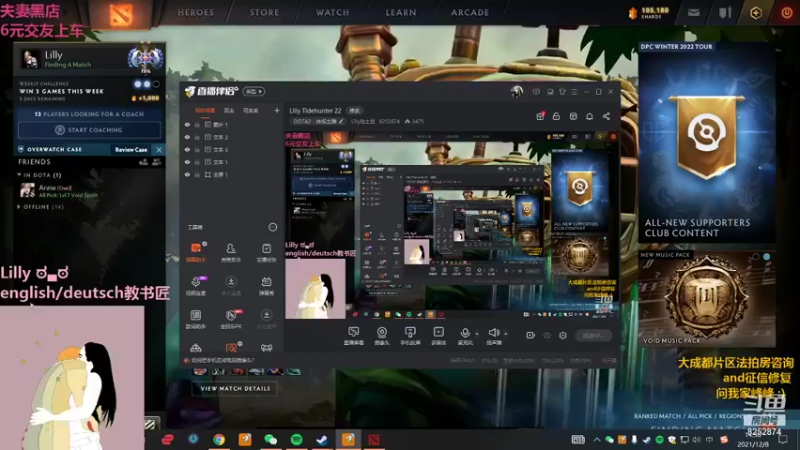The width and height of the screenshot is (800, 450).
Task: Click the red power quit icon
Action: pyautogui.click(x=787, y=13)
